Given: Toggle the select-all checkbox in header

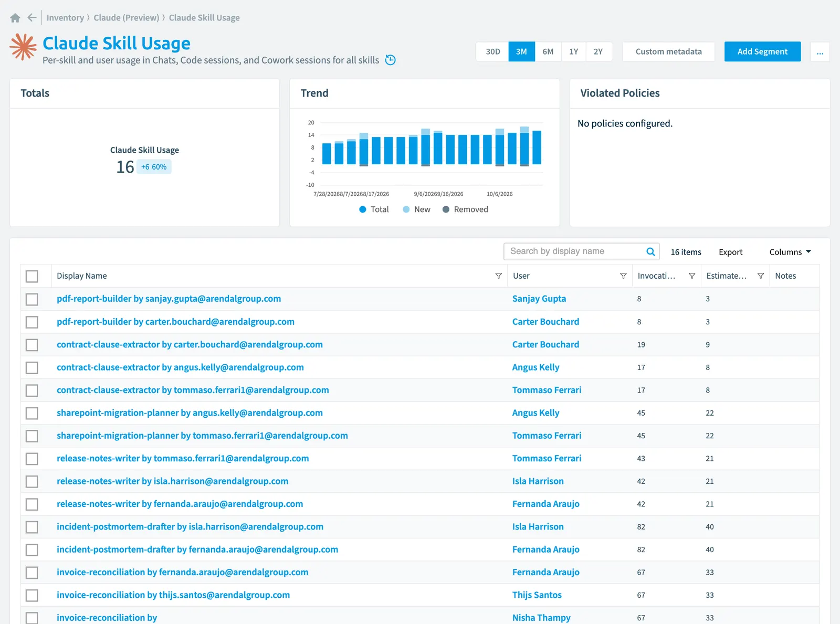Looking at the screenshot, I should click(32, 276).
